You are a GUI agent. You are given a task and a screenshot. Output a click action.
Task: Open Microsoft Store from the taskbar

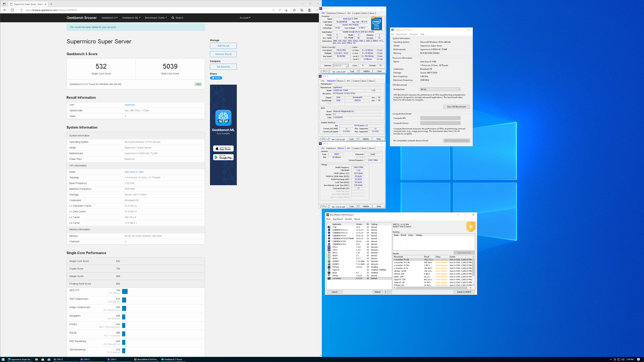[x=43, y=359]
